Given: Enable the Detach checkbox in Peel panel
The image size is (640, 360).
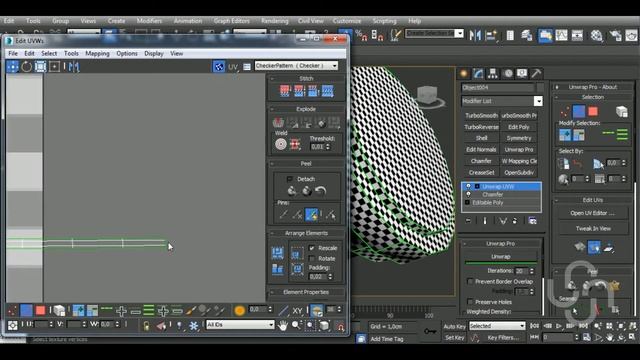Looking at the screenshot, I should point(290,179).
